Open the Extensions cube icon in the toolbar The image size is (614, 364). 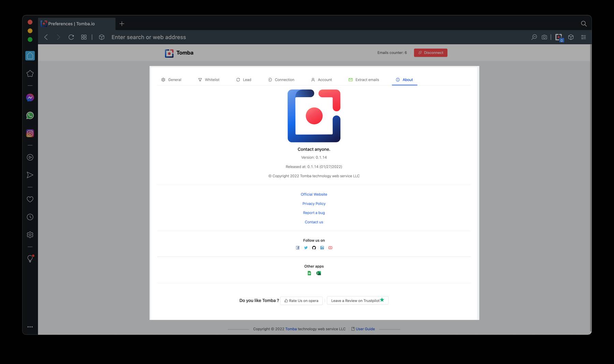(571, 37)
